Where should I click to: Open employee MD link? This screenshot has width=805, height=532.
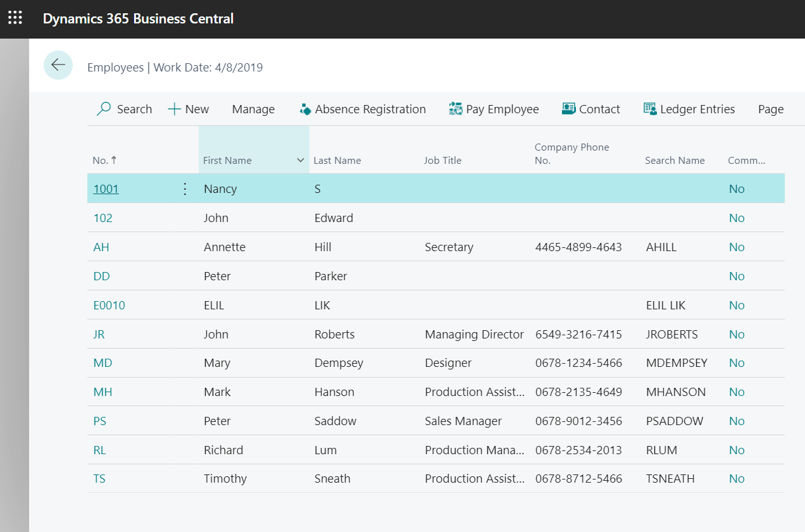[103, 363]
